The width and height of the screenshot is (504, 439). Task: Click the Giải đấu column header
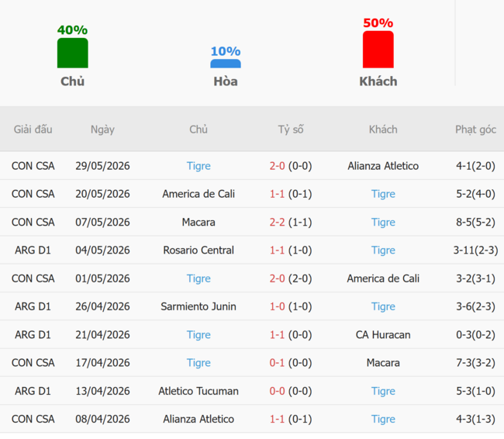[x=33, y=130]
